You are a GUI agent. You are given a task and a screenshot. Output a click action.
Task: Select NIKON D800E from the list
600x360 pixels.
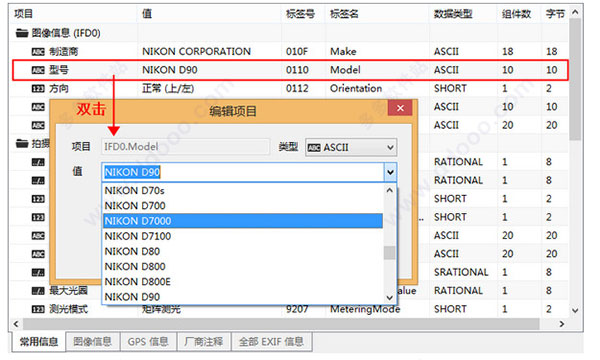pos(243,282)
